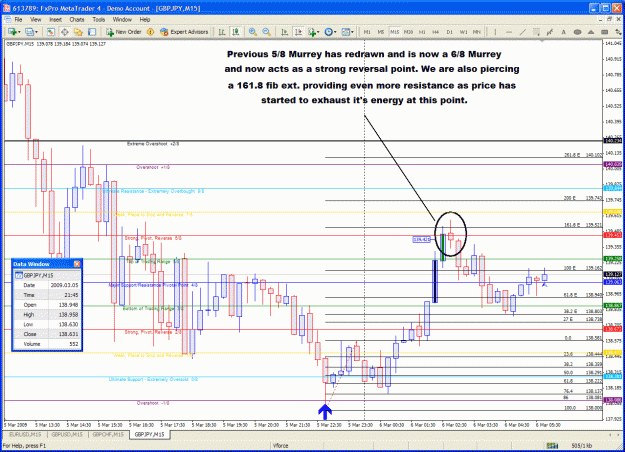
Task: Open the Window menu
Action: coord(122,20)
